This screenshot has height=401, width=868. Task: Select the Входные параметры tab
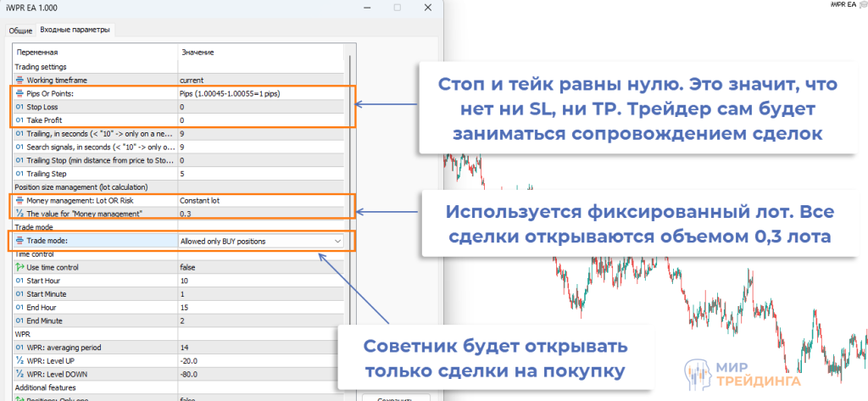pyautogui.click(x=75, y=31)
